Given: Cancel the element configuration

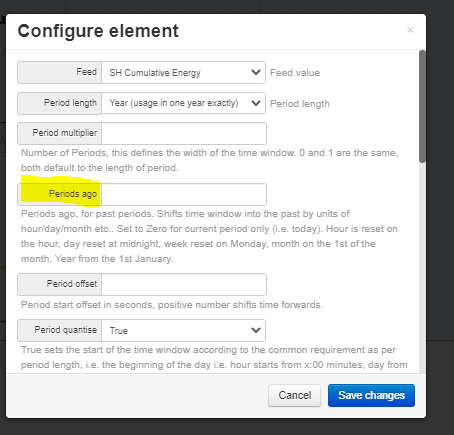Looking at the screenshot, I should pyautogui.click(x=294, y=395).
